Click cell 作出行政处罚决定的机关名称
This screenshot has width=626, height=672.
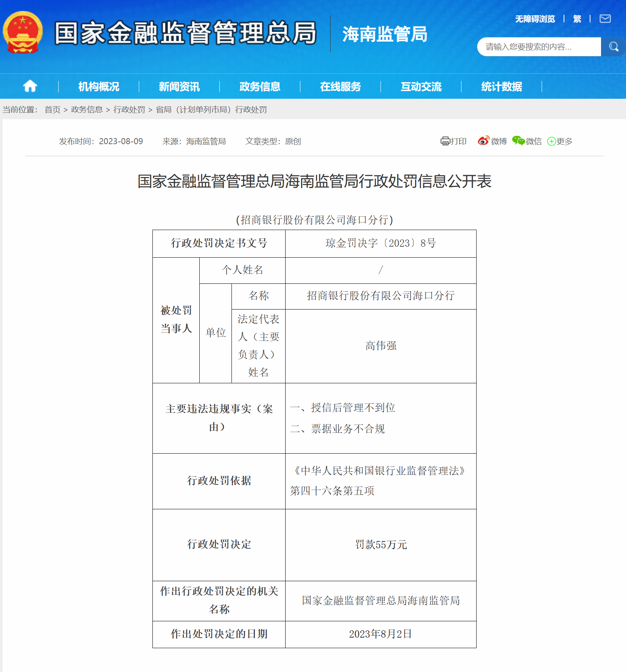point(219,600)
